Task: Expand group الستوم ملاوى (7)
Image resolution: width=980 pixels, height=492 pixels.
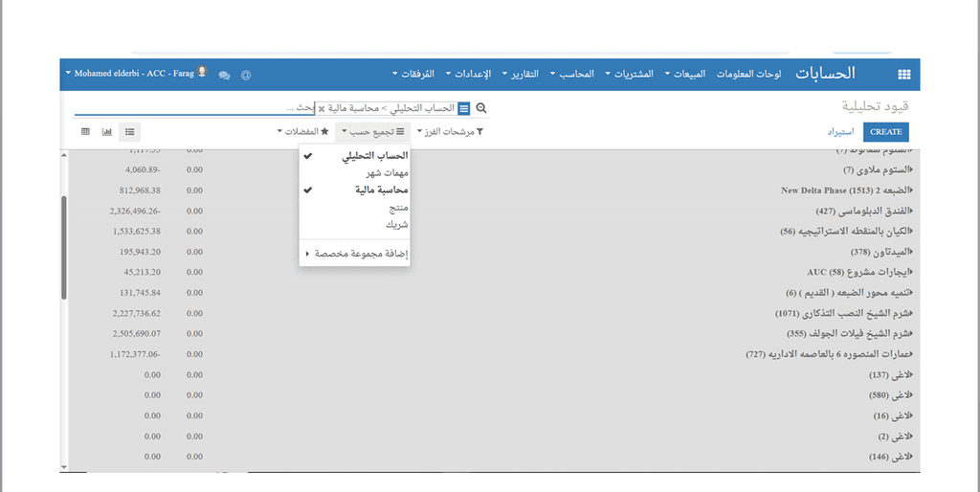Action: (x=878, y=170)
